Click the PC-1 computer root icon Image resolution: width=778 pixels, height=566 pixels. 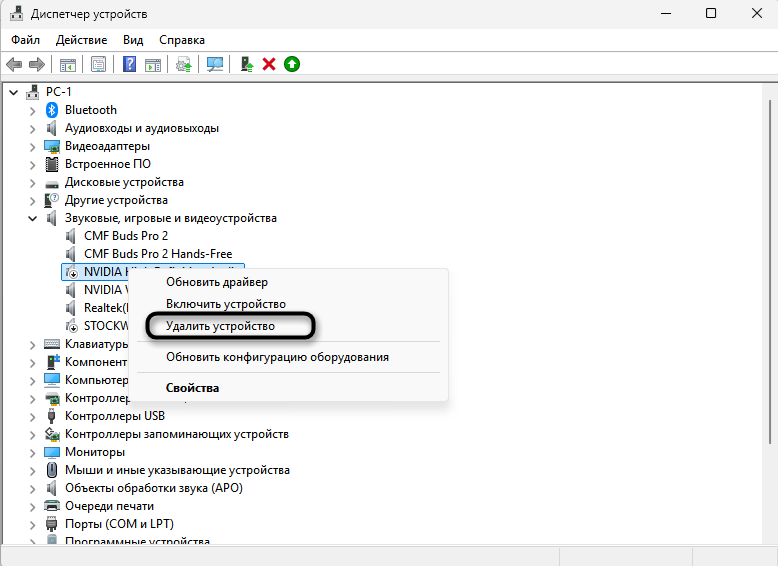click(33, 92)
